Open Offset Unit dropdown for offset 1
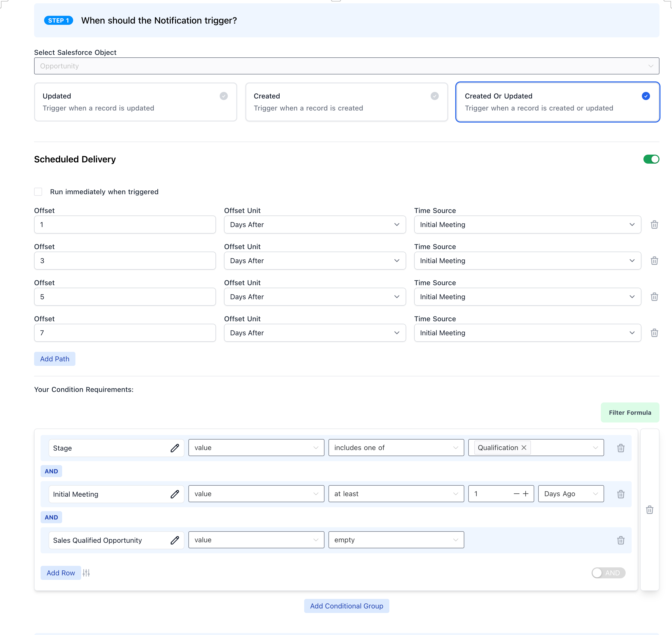Viewport: 672px width, 635px height. [315, 225]
